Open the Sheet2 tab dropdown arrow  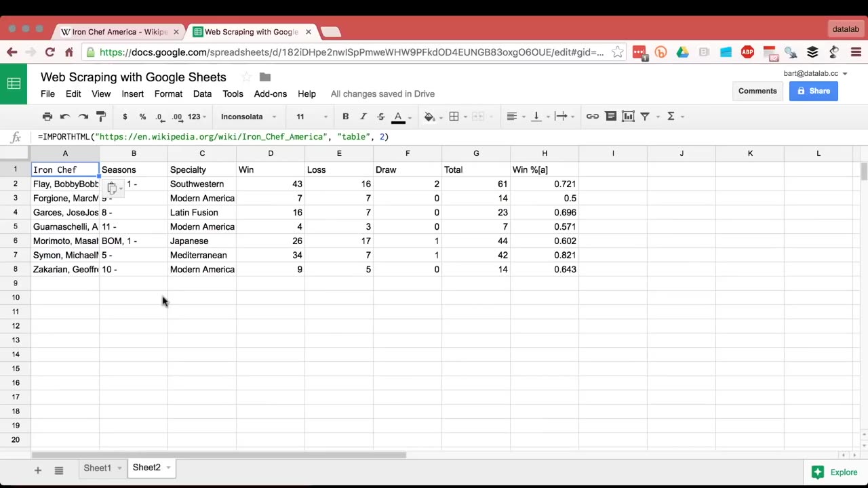pyautogui.click(x=168, y=468)
